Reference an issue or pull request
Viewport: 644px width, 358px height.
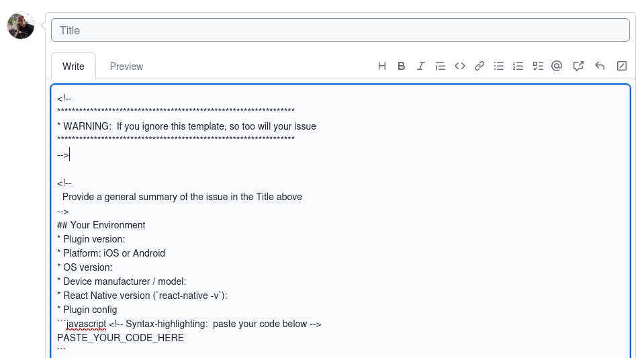578,66
